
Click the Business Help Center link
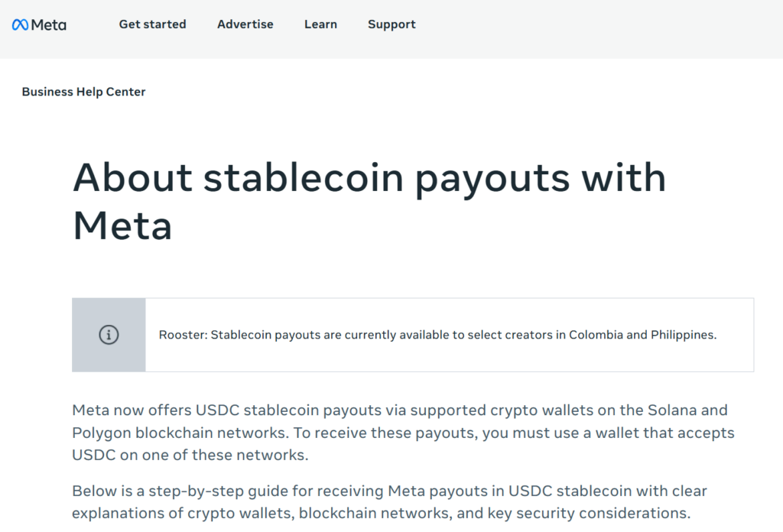83,92
